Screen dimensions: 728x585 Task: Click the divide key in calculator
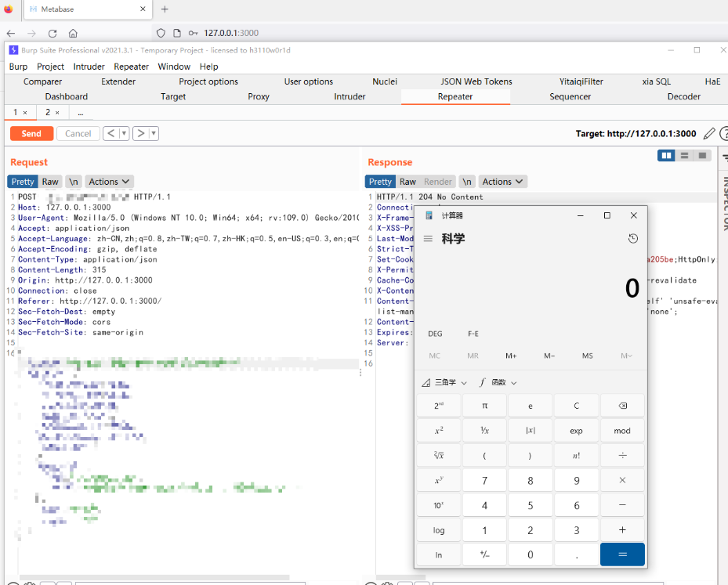623,456
